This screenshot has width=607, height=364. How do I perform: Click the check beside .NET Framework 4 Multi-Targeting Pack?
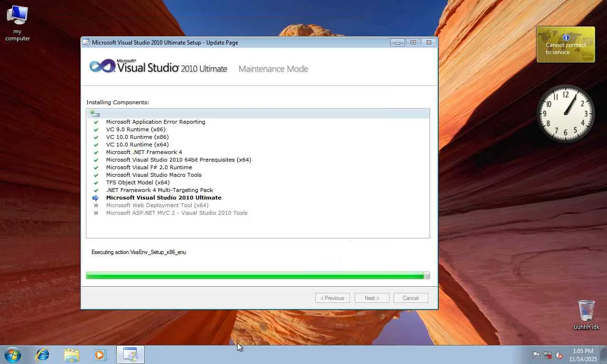[x=96, y=190]
